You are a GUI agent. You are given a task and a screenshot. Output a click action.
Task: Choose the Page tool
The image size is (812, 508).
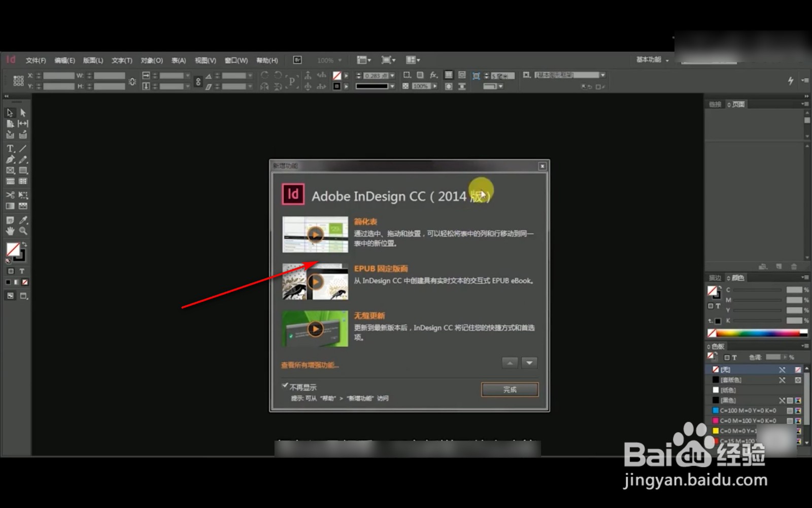(10, 124)
